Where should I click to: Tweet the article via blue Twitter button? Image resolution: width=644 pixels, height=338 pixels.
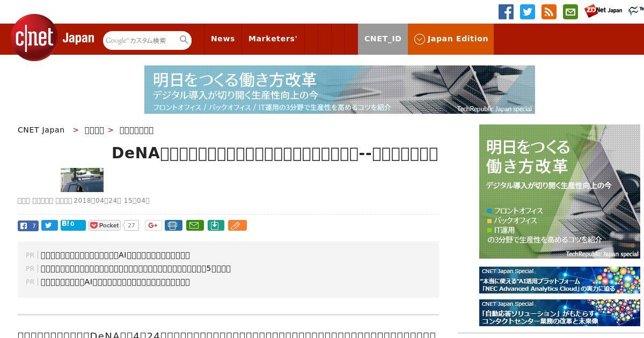49,225
